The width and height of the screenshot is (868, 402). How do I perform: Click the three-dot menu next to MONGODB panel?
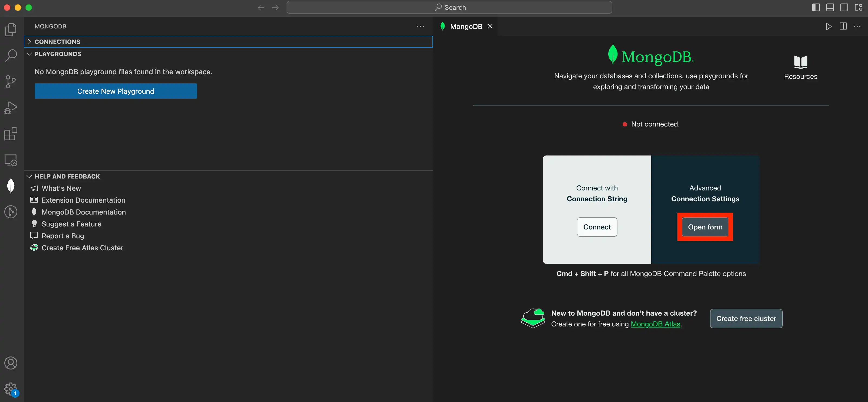421,26
